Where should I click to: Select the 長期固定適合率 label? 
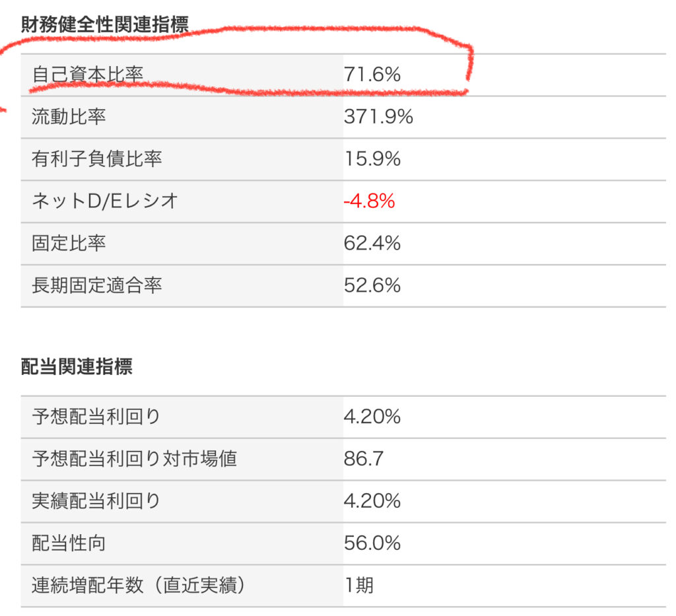(96, 286)
